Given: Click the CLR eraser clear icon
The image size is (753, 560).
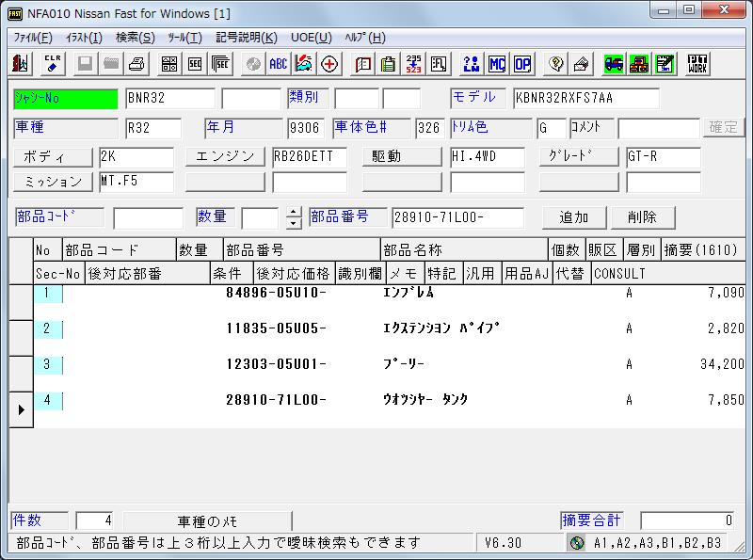Looking at the screenshot, I should click(52, 64).
